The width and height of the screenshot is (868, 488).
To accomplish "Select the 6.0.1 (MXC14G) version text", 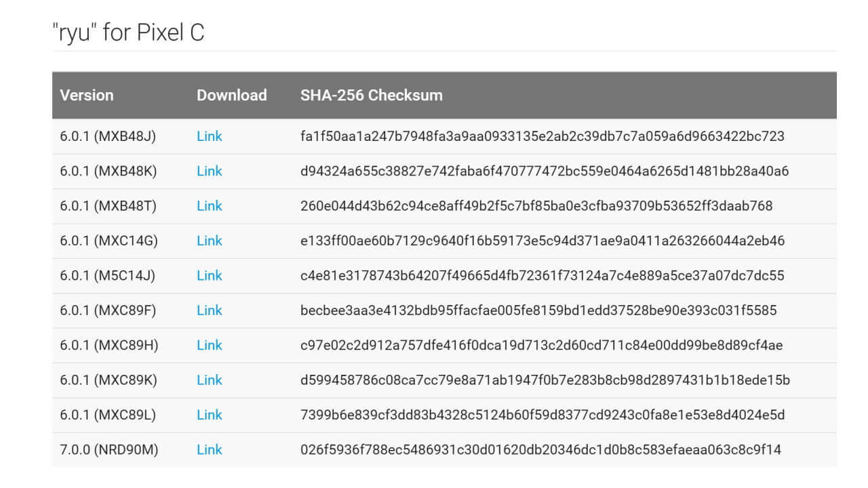I will [108, 241].
